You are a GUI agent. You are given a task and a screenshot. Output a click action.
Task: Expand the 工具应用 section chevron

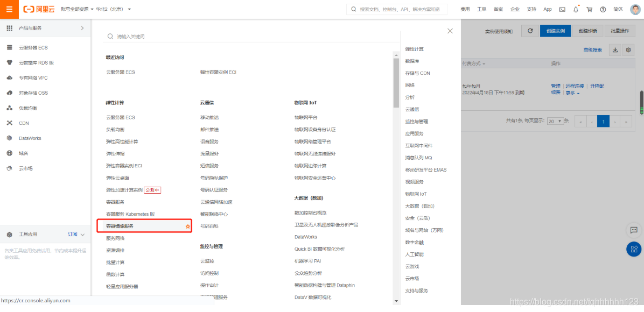coord(82,235)
